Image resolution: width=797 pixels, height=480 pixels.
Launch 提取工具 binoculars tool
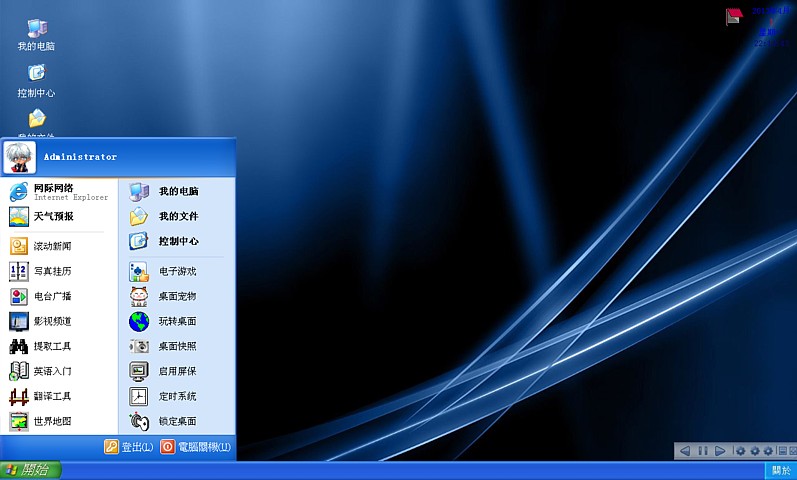[52, 346]
